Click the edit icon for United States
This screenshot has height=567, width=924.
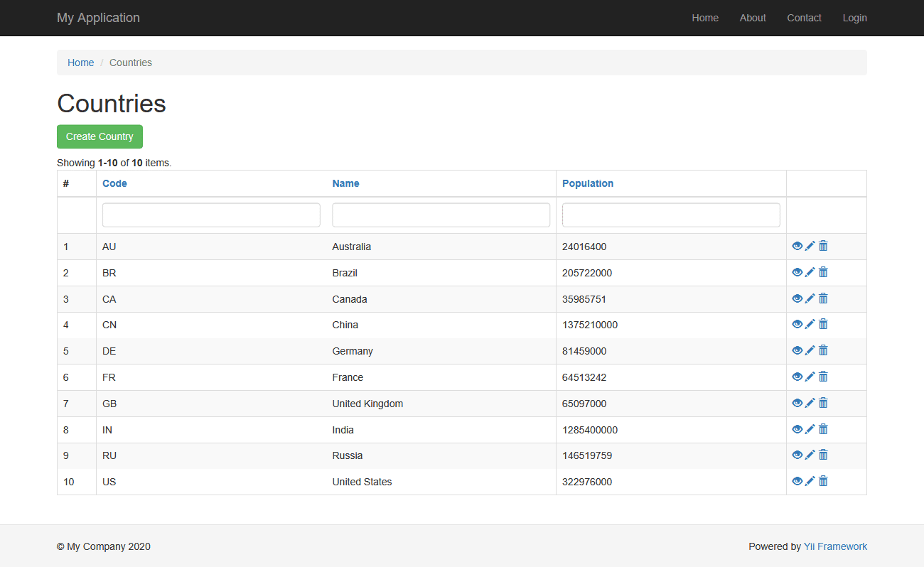click(810, 481)
